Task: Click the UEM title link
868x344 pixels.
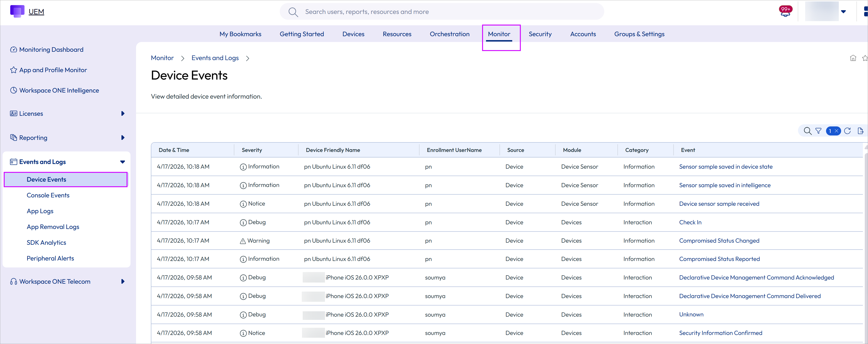Action: (x=36, y=12)
